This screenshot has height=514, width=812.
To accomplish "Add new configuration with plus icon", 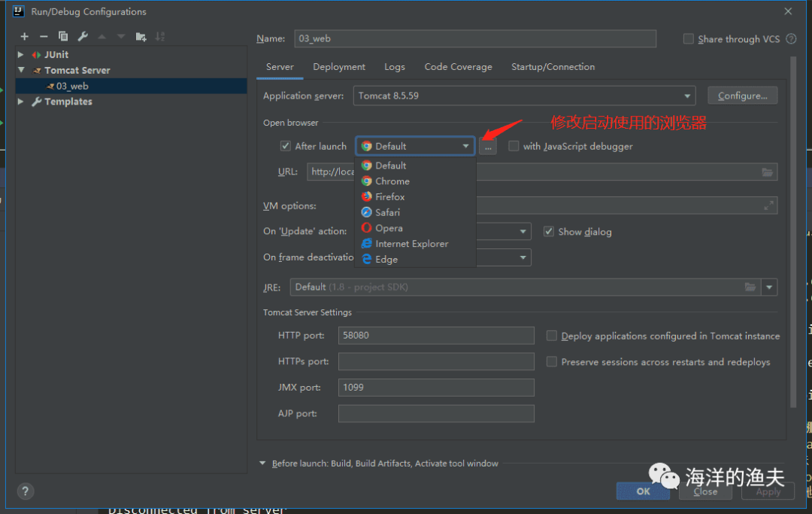I will 24,36.
